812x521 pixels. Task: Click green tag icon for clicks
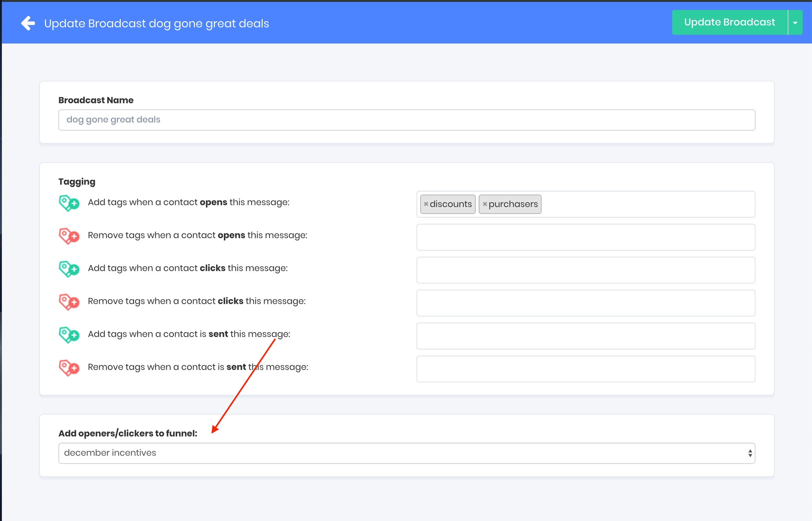click(69, 269)
